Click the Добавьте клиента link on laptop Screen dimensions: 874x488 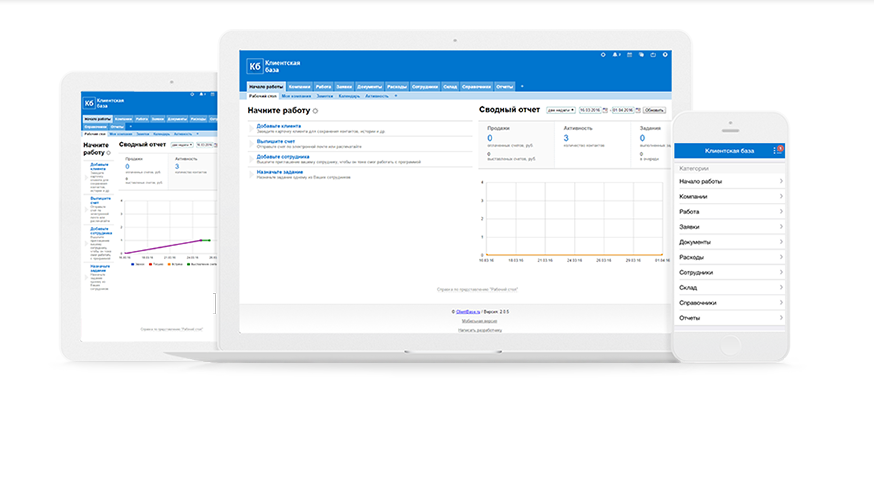(x=279, y=126)
